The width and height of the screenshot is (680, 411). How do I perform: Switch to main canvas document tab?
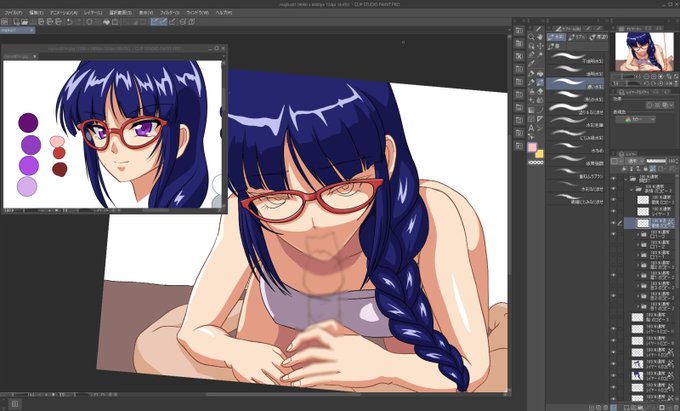click(17, 30)
